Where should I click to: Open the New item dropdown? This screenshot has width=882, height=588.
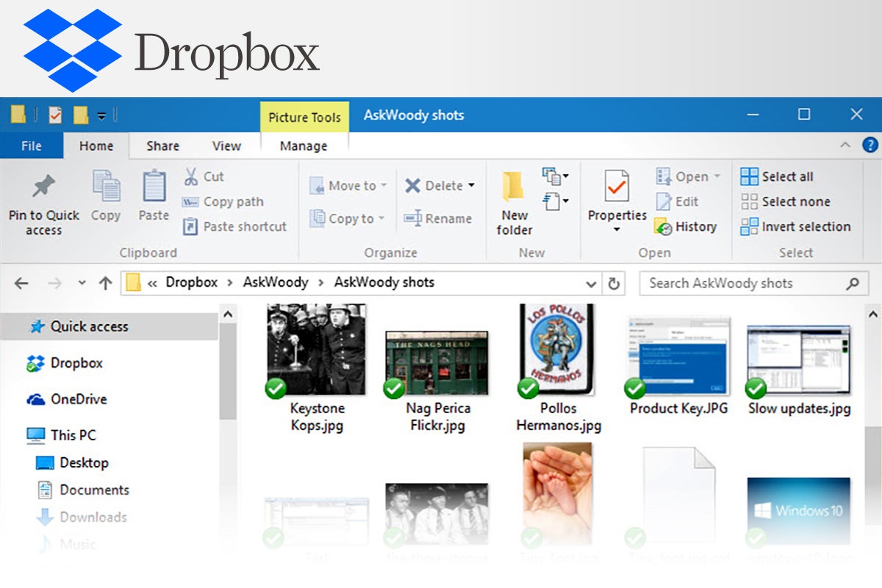point(555,176)
